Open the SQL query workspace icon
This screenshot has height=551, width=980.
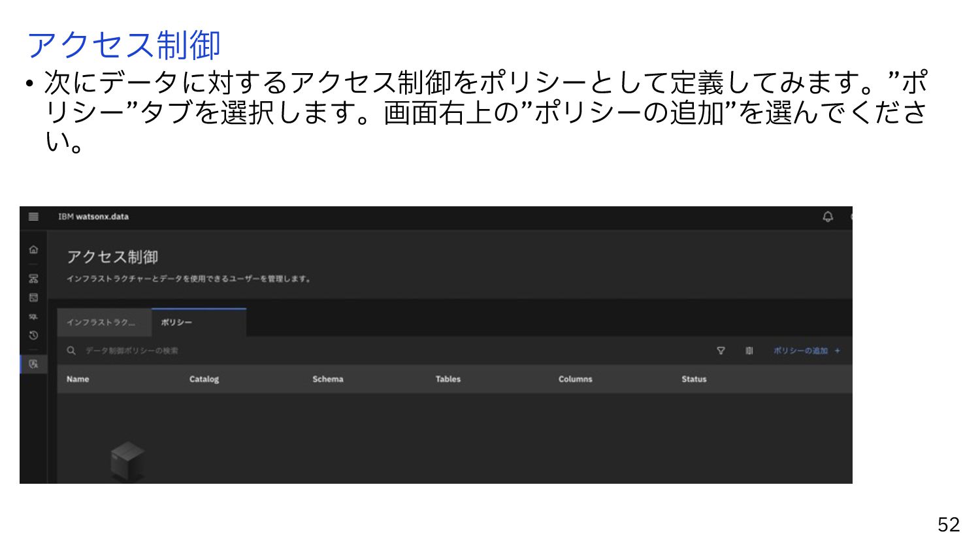[33, 317]
